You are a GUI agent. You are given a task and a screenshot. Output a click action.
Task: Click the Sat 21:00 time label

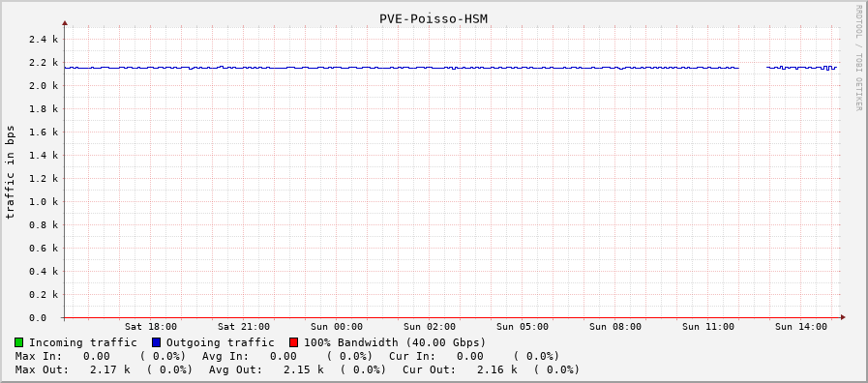pos(244,327)
